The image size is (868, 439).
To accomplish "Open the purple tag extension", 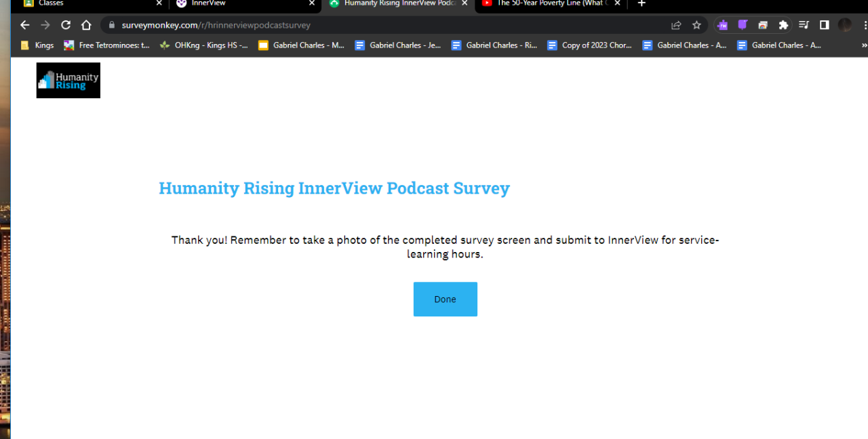I will [x=743, y=25].
